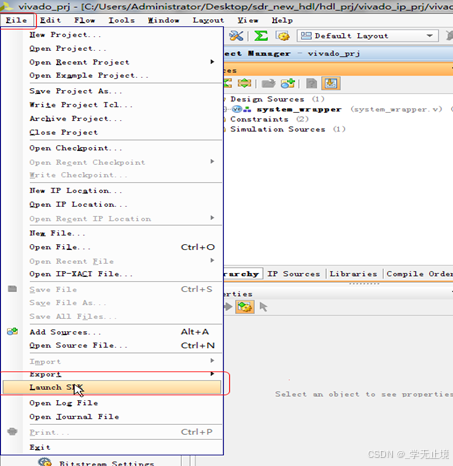
Task: Toggle the highlighted orange icon in Sources toolbar
Action: point(331,83)
